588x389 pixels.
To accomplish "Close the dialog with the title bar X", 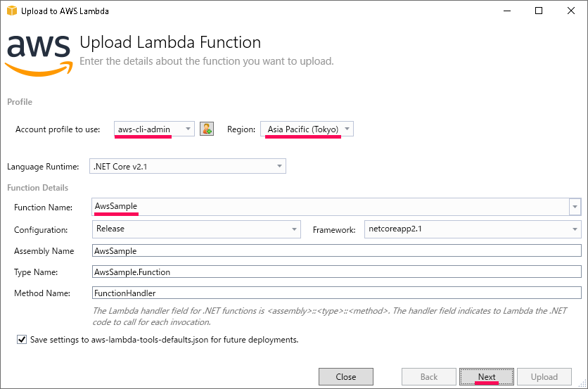I will coord(570,11).
